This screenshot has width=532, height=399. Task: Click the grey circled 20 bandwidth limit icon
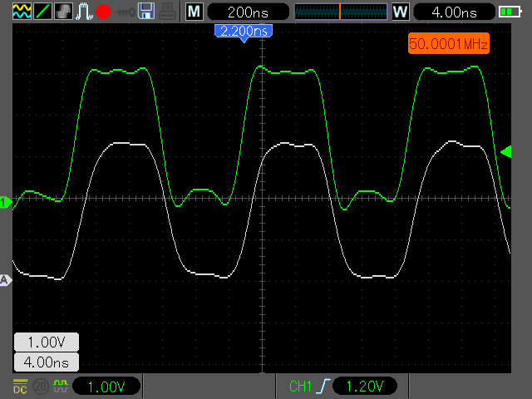pos(39,387)
